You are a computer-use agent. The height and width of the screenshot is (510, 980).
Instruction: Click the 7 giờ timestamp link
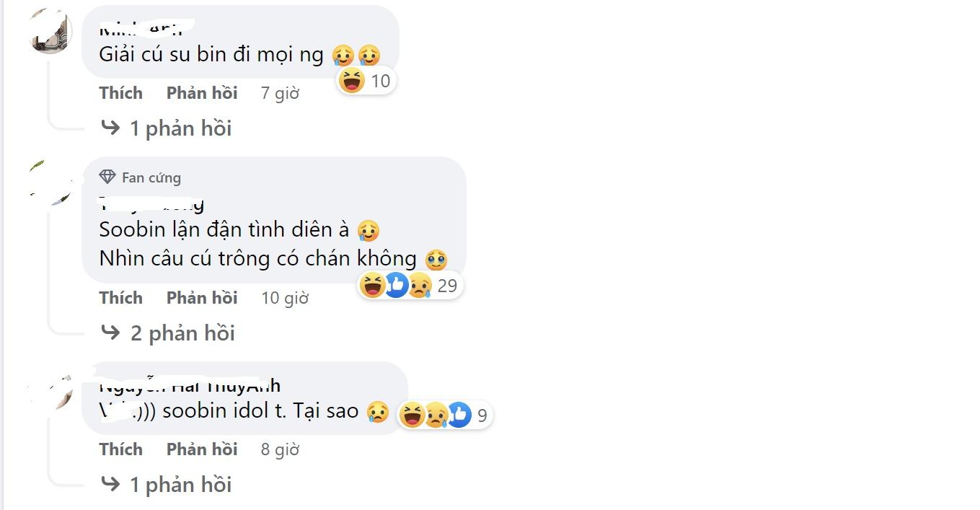click(x=279, y=92)
